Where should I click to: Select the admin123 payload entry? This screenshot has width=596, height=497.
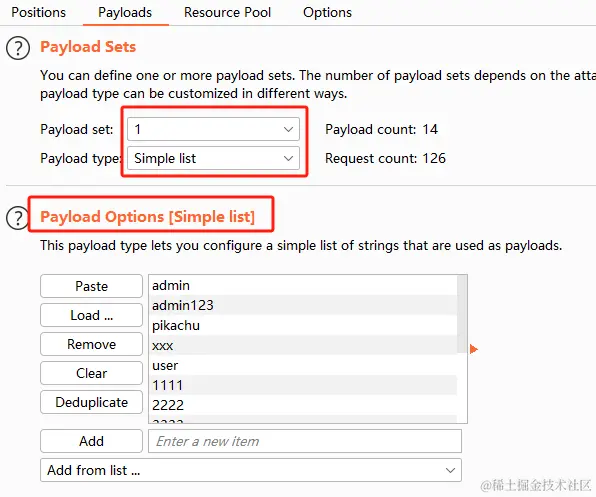303,305
